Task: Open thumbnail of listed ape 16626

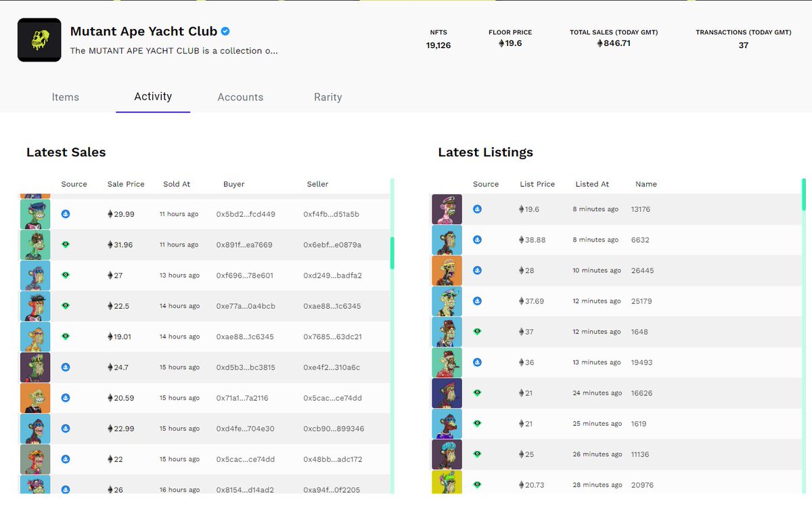Action: point(447,393)
